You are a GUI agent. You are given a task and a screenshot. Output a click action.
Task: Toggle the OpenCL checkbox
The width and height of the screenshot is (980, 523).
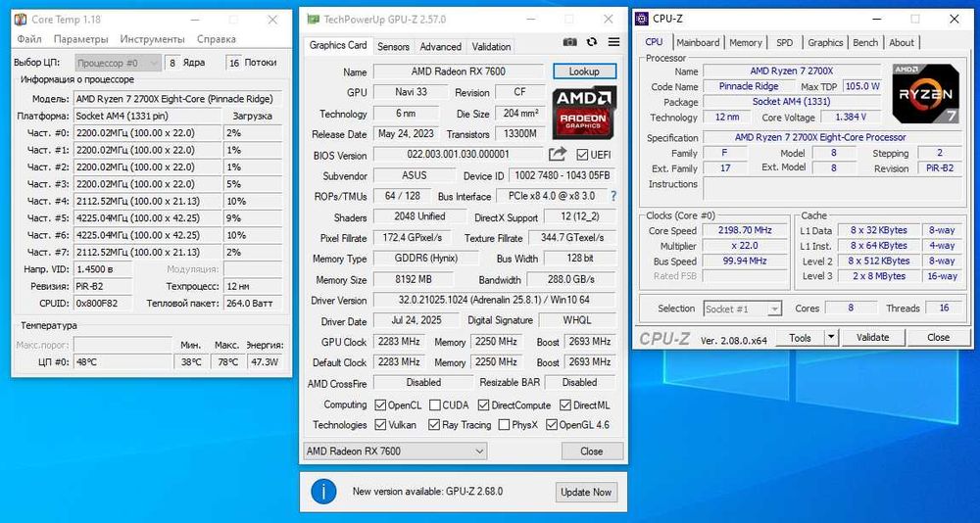(x=380, y=404)
